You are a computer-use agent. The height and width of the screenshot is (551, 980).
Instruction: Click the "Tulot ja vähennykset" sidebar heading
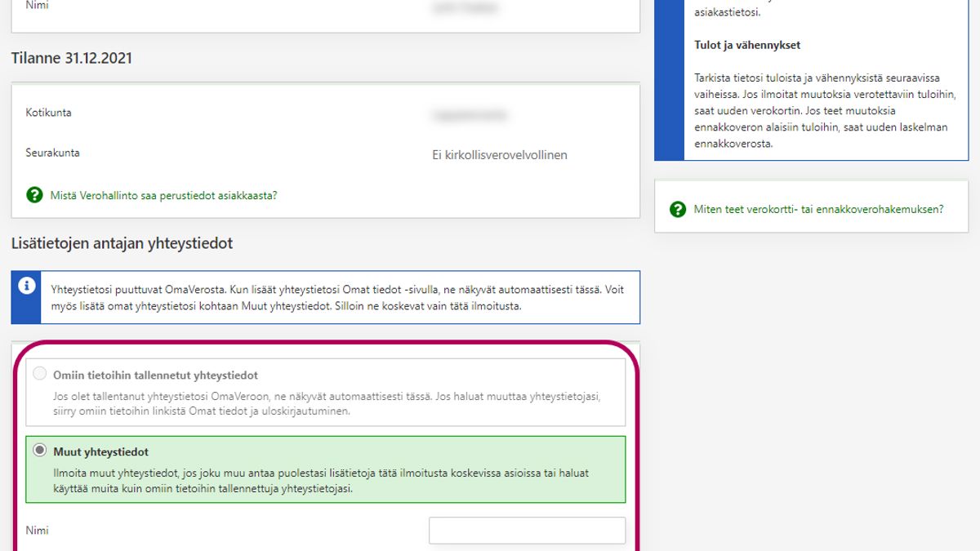[x=747, y=46]
